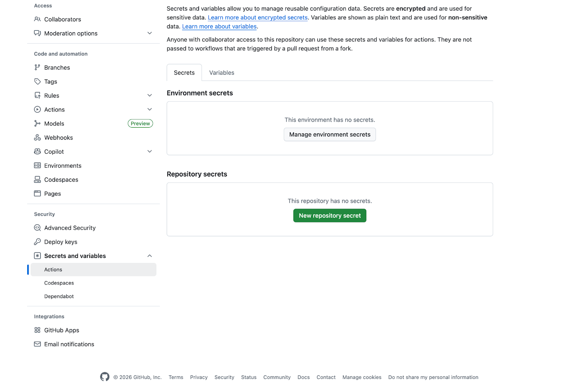Click the Webhooks icon in sidebar

[37, 137]
